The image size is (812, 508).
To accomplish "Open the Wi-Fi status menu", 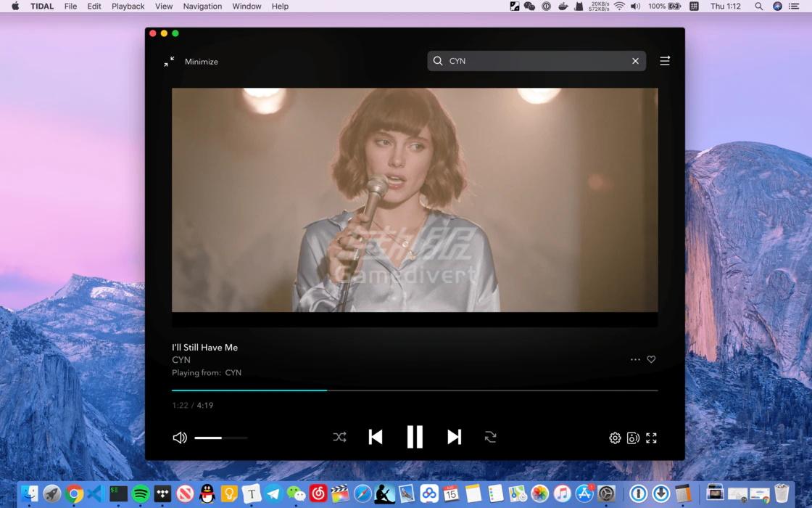I will click(619, 7).
